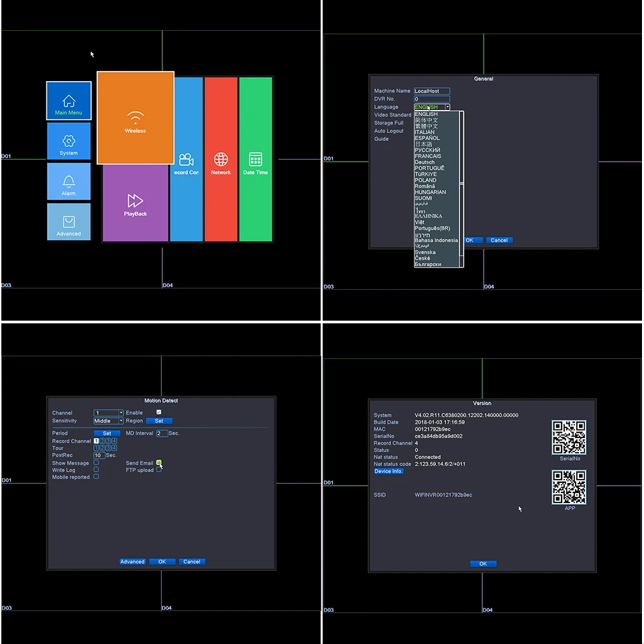
Task: Enable the Show Message checkbox
Action: pyautogui.click(x=96, y=462)
